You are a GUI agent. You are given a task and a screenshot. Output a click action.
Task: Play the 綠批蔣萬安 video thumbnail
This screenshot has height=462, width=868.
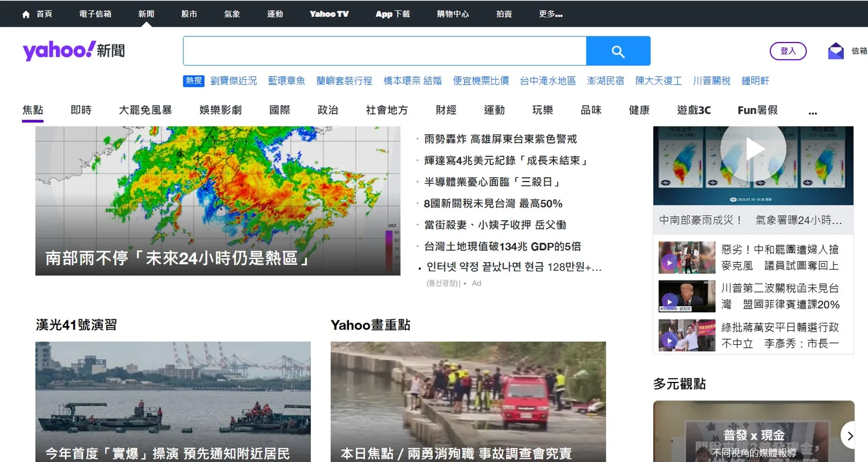pos(669,340)
